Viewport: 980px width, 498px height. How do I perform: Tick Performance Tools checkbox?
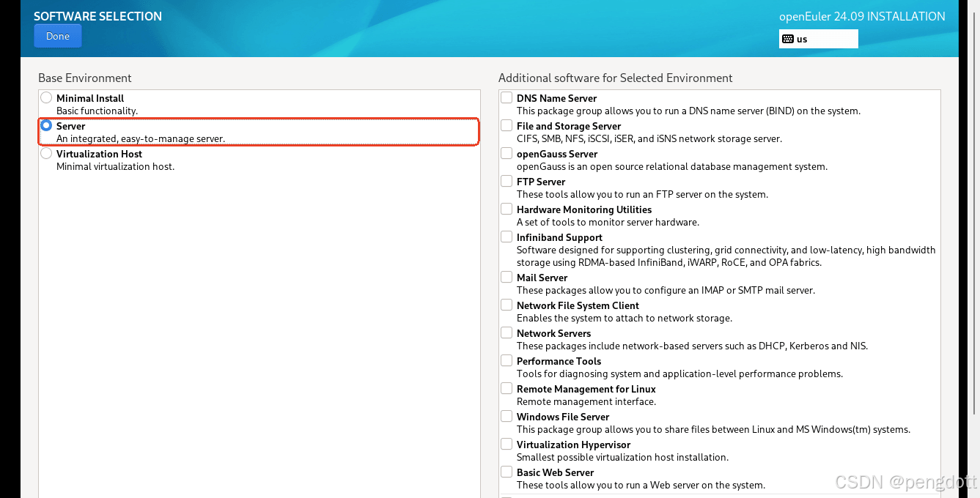click(506, 360)
